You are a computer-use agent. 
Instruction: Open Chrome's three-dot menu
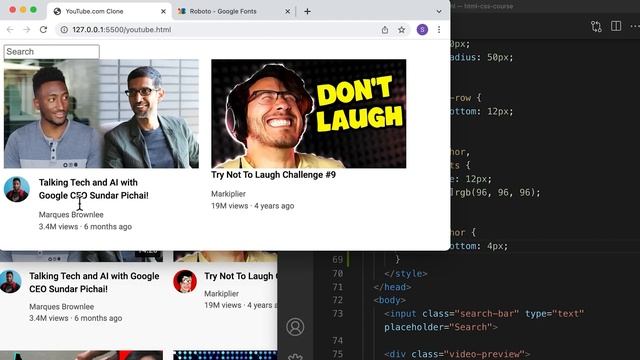click(x=439, y=29)
